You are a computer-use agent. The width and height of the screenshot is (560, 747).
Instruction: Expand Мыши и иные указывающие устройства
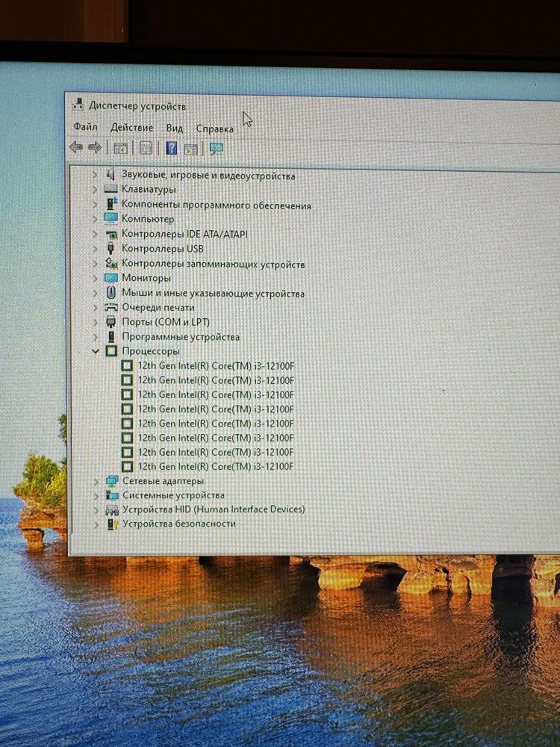[x=95, y=293]
